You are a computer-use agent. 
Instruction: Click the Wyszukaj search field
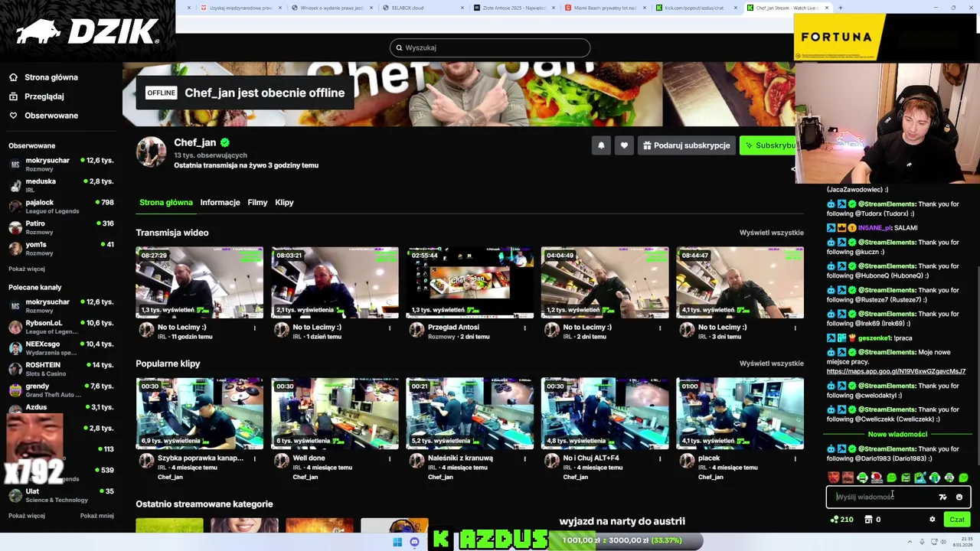(x=490, y=47)
